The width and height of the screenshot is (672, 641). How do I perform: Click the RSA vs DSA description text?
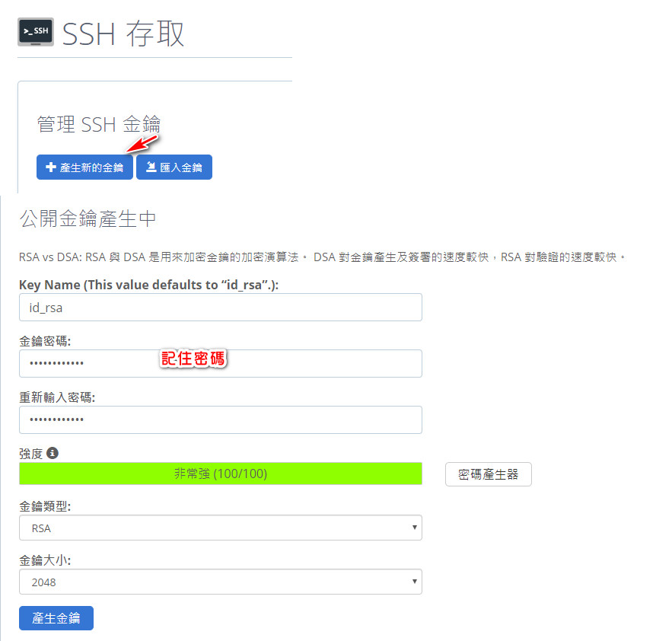click(321, 257)
